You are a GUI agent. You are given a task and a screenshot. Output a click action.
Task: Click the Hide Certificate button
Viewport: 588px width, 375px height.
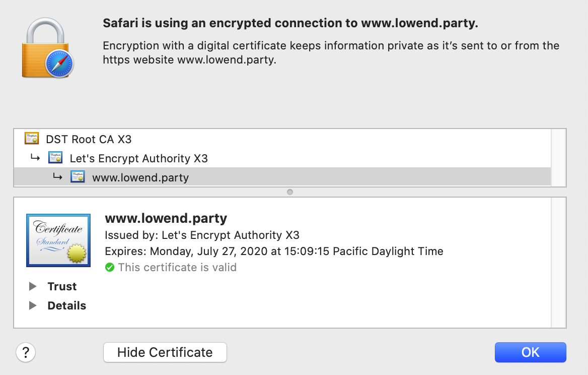coord(165,352)
